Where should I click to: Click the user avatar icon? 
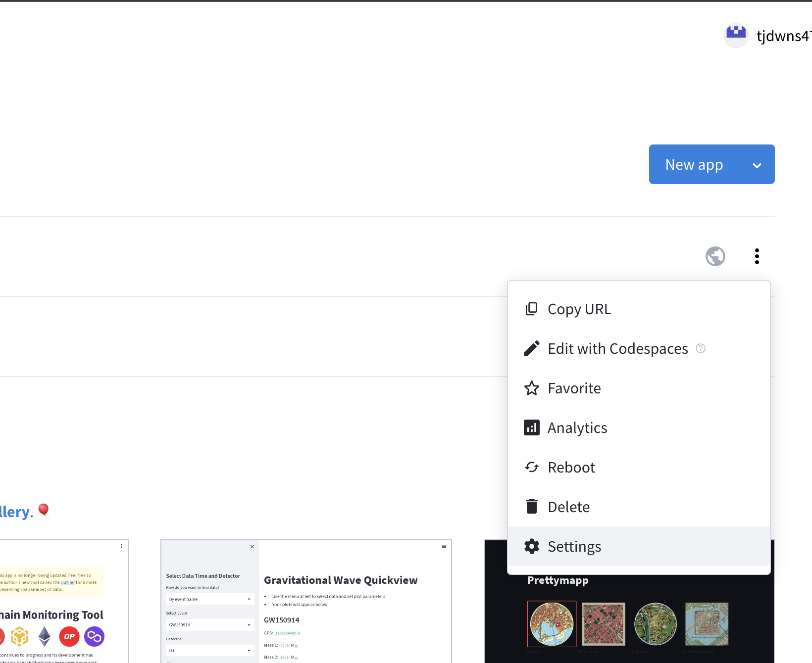click(x=736, y=36)
